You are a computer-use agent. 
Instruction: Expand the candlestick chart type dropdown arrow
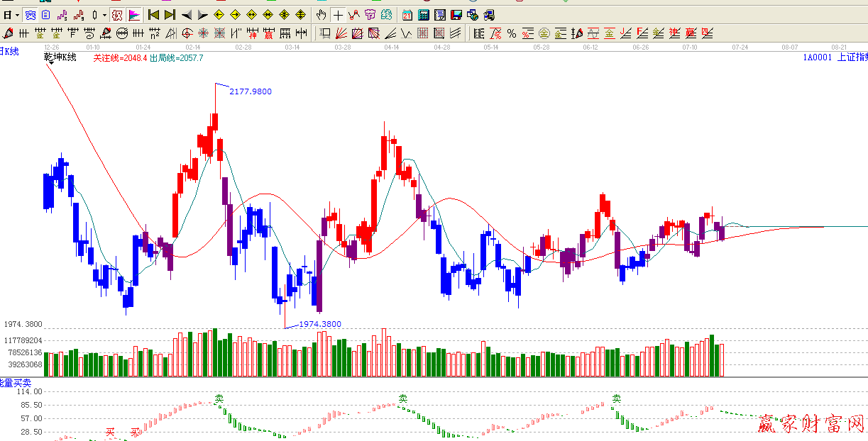coord(104,15)
